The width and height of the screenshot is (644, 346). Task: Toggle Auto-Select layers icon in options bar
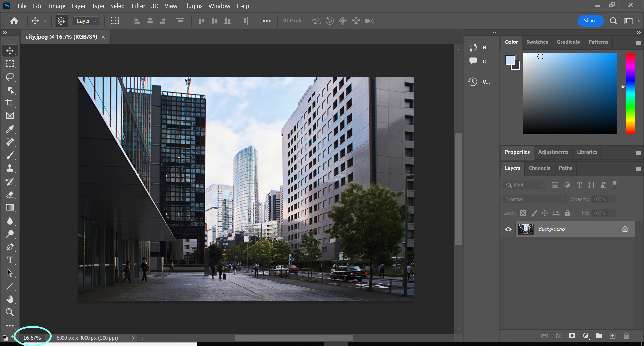click(62, 21)
